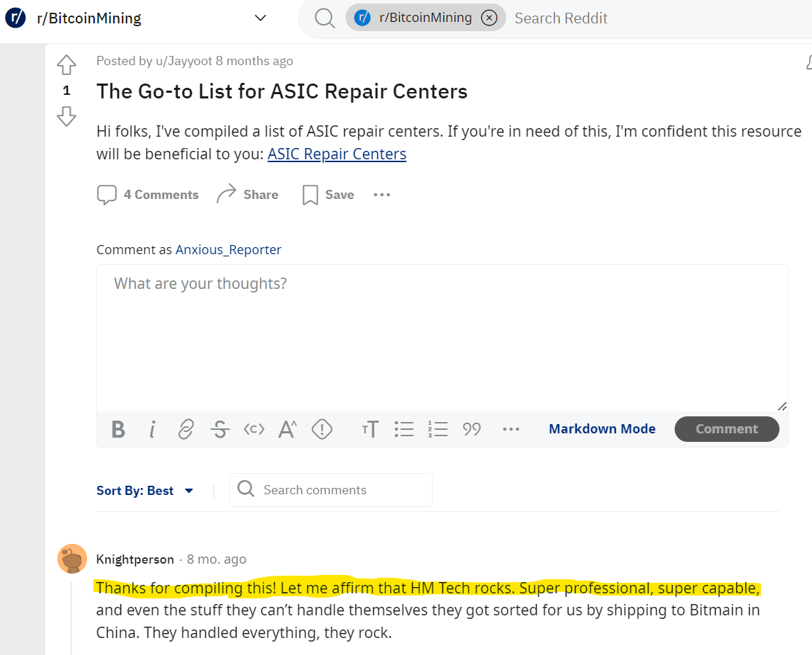Open Knightperson's avatar

pos(72,559)
